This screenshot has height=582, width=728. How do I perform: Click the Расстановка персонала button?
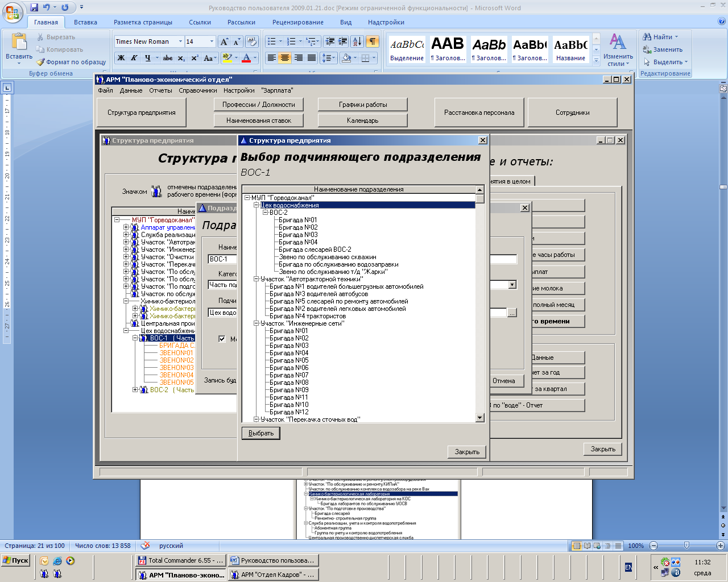[479, 113]
